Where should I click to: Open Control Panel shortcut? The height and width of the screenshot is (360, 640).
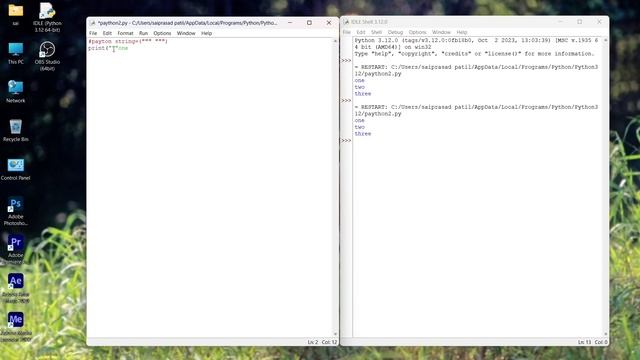16,169
